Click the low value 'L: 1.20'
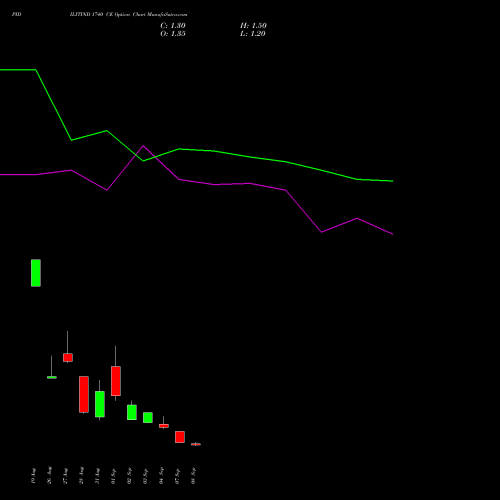 tap(253, 34)
